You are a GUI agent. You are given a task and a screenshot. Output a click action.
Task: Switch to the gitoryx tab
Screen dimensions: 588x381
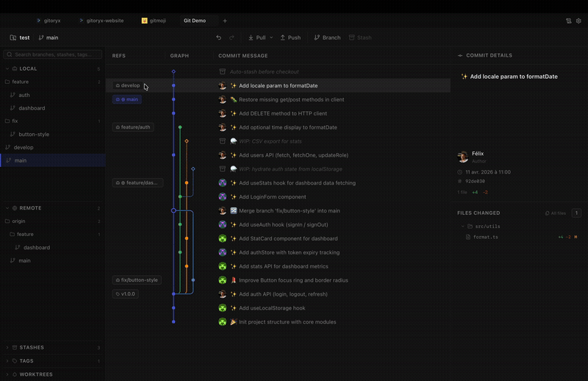pos(49,21)
